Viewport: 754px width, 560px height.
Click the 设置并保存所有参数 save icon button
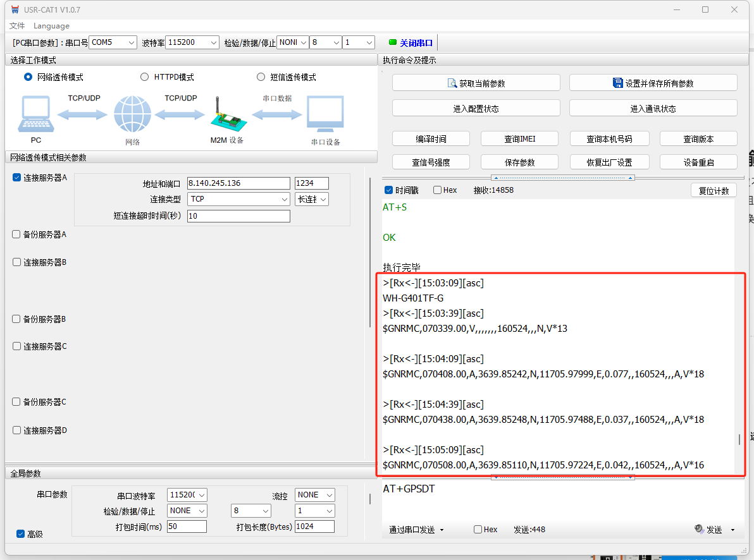[x=618, y=83]
